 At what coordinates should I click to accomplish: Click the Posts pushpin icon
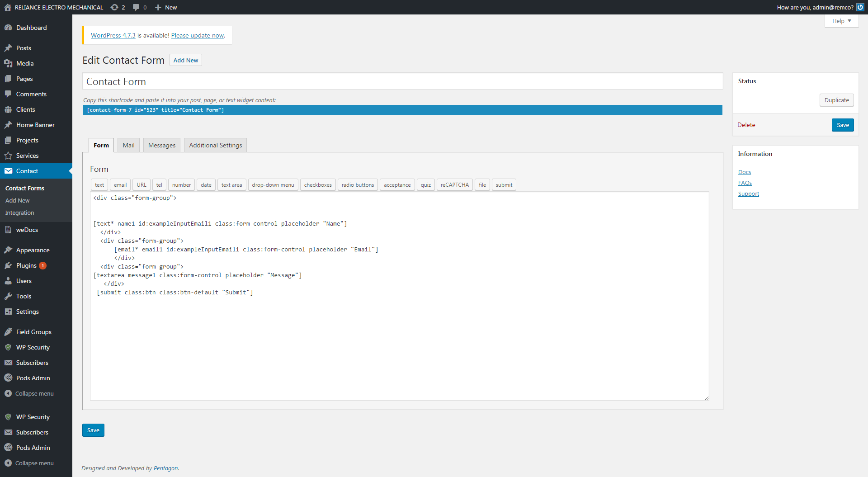click(8, 48)
